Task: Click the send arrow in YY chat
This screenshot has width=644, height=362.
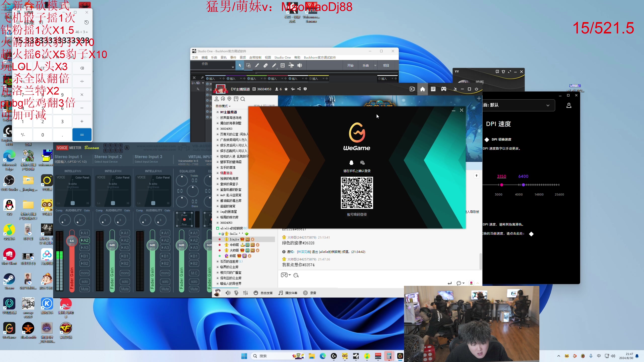Action: [450, 283]
